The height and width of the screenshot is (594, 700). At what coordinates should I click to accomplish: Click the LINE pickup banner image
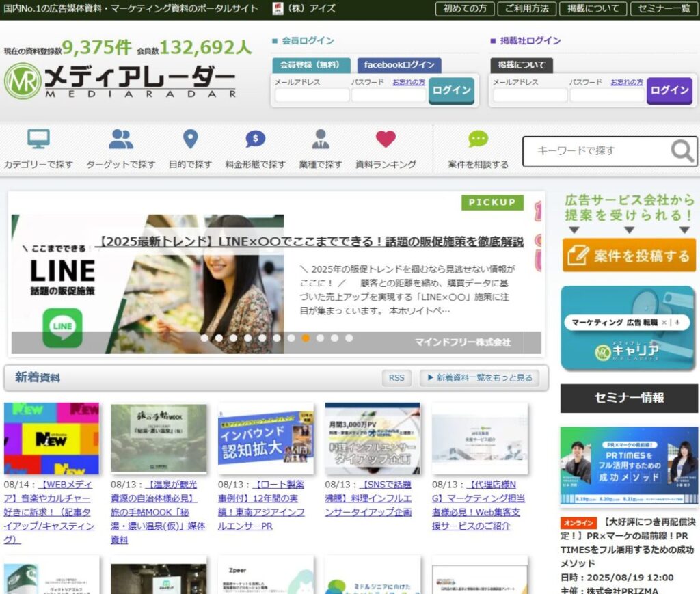tap(148, 284)
